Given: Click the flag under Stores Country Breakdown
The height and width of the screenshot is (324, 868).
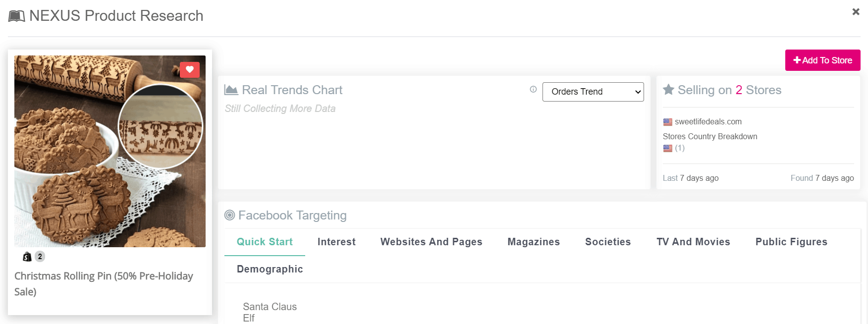Looking at the screenshot, I should pos(667,148).
